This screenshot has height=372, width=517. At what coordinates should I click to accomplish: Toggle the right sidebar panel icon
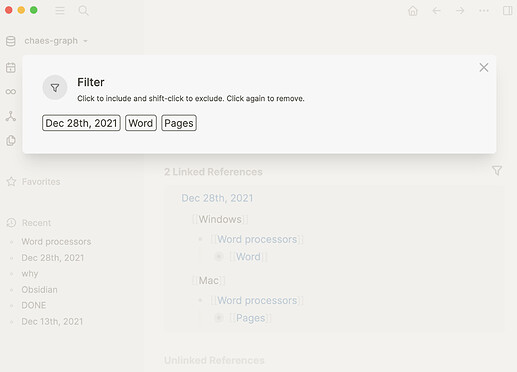pos(507,11)
